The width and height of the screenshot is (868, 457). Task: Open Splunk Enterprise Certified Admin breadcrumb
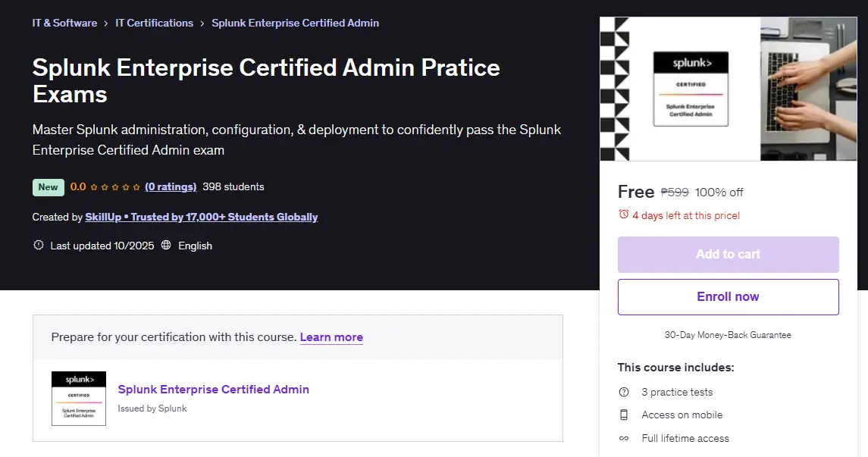(x=295, y=23)
